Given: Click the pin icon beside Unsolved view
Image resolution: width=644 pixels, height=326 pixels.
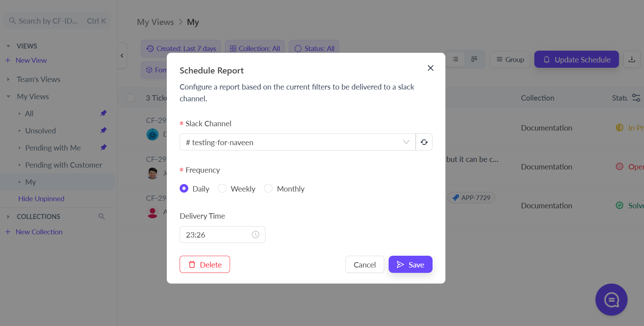Looking at the screenshot, I should pyautogui.click(x=104, y=130).
